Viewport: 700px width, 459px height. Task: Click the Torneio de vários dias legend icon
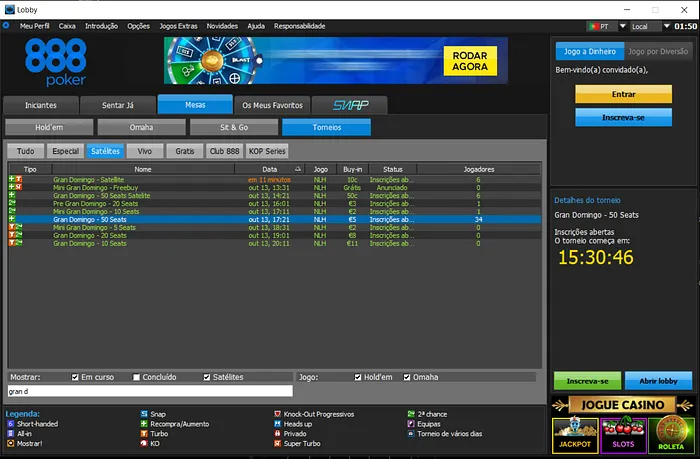pyautogui.click(x=411, y=434)
